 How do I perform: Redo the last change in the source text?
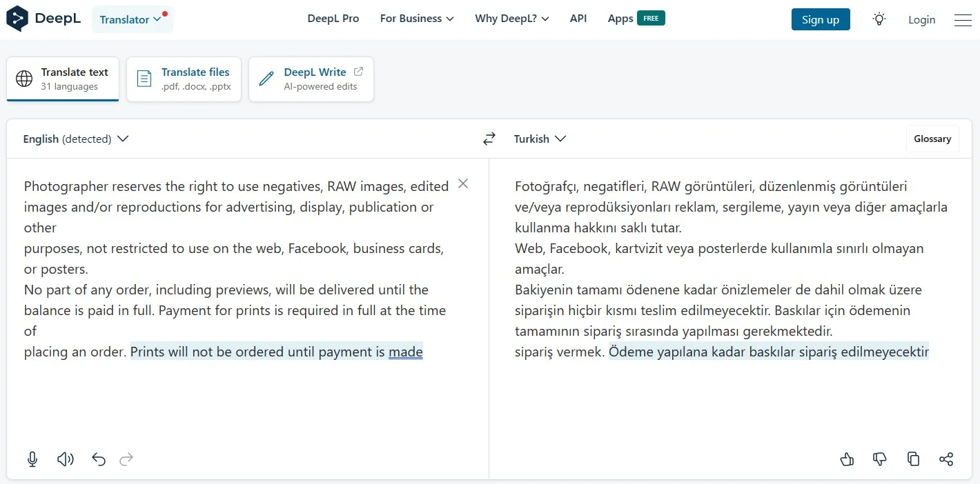point(126,458)
